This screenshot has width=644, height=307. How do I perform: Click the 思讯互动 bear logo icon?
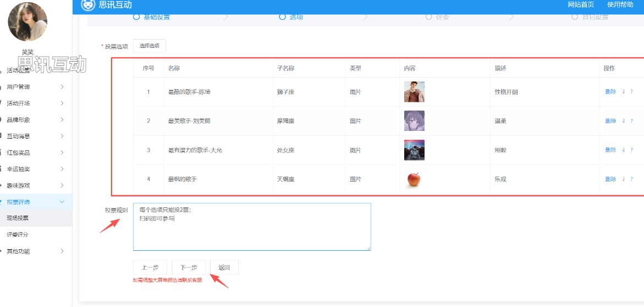(88, 5)
